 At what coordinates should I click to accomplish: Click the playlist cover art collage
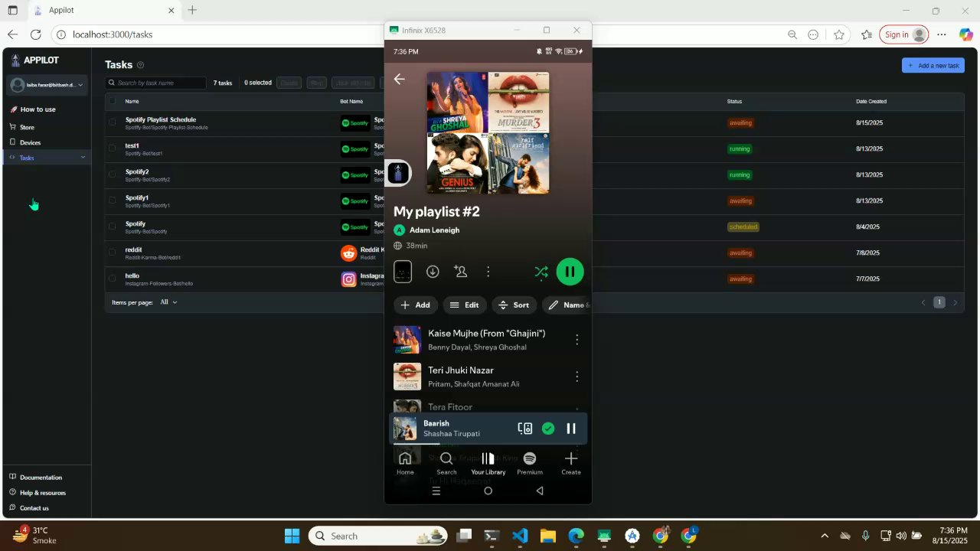point(488,133)
